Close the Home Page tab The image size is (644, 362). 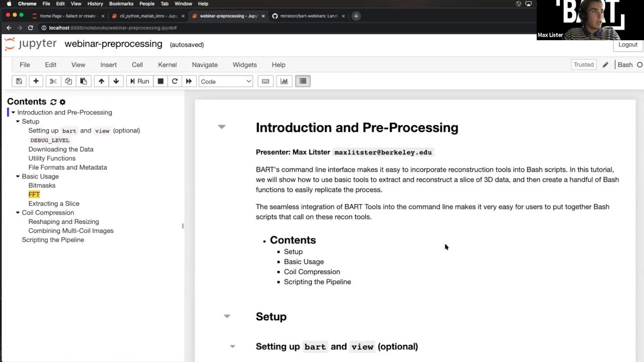tap(103, 16)
